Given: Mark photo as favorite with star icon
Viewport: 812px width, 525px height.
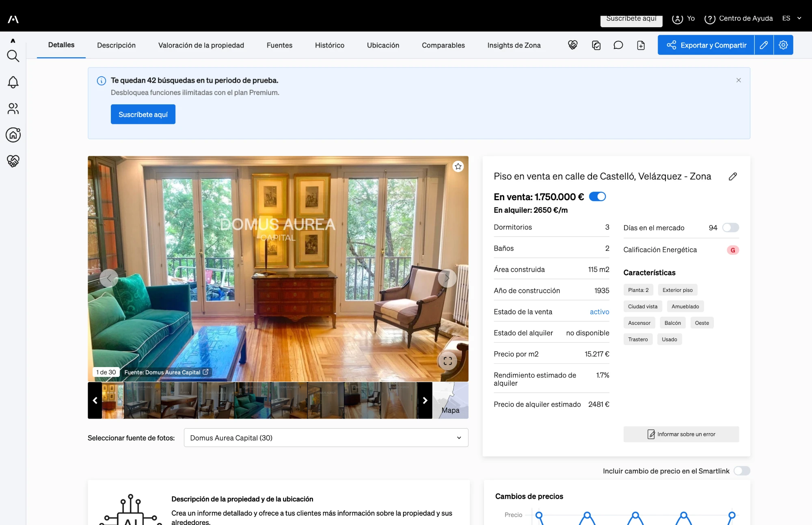Looking at the screenshot, I should [x=458, y=166].
